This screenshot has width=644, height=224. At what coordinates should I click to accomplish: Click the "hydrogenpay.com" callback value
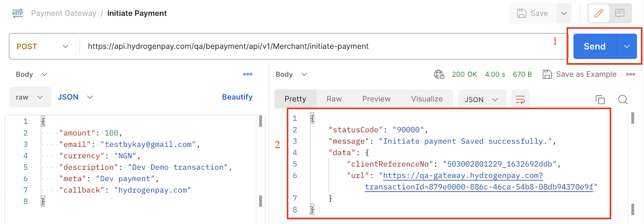(x=153, y=190)
